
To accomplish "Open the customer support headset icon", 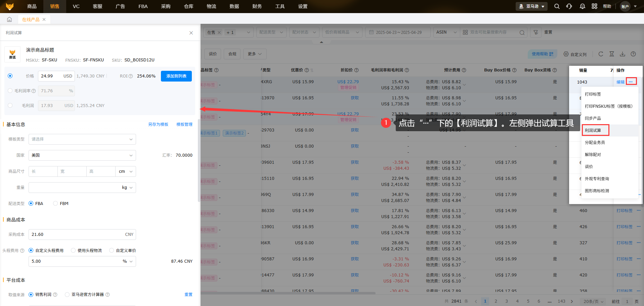I will pyautogui.click(x=569, y=6).
